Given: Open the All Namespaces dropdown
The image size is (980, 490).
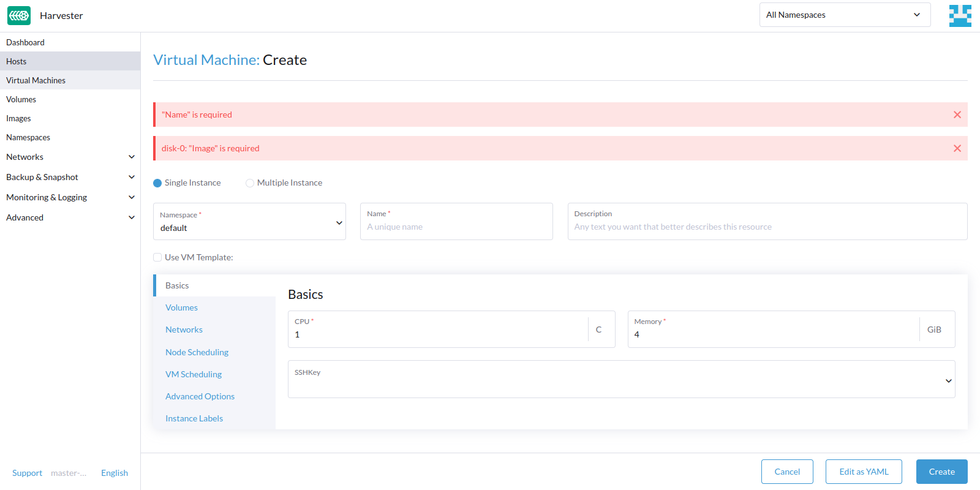Looking at the screenshot, I should 845,15.
